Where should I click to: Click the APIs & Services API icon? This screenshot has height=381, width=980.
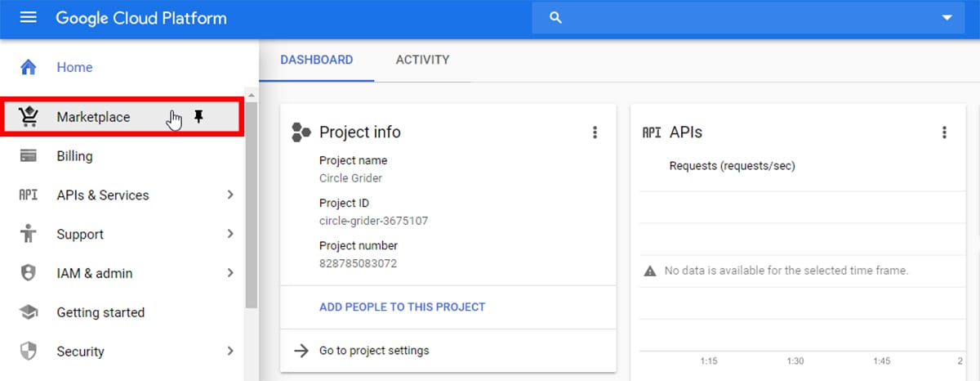[29, 195]
